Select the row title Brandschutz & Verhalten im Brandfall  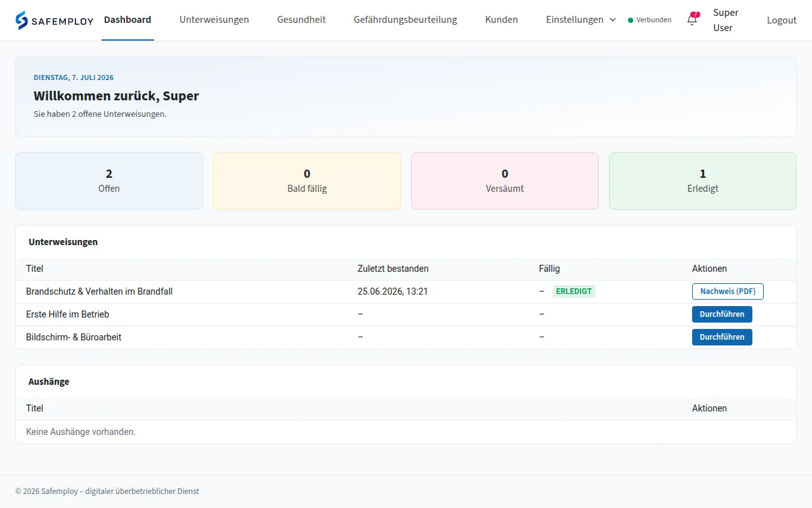[x=100, y=291]
